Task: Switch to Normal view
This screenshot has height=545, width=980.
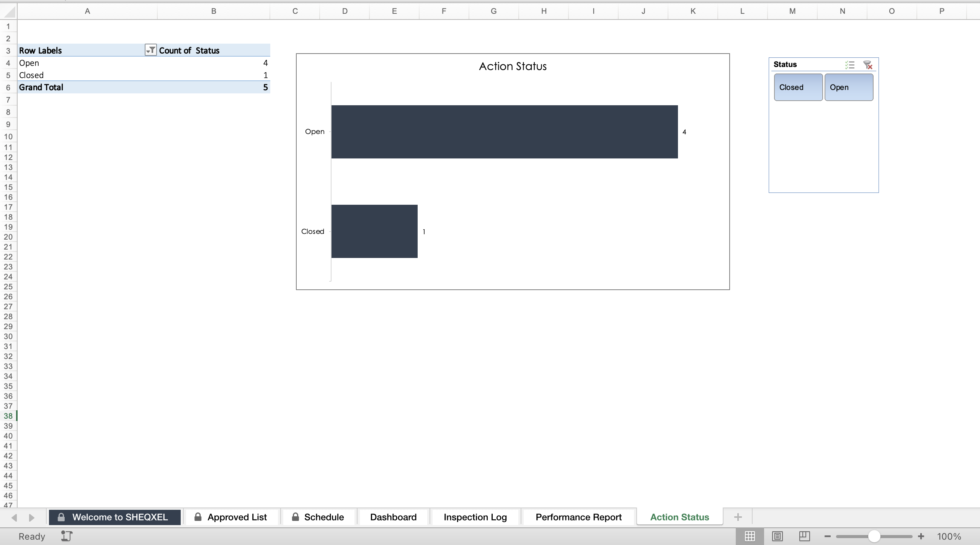Action: 750,536
